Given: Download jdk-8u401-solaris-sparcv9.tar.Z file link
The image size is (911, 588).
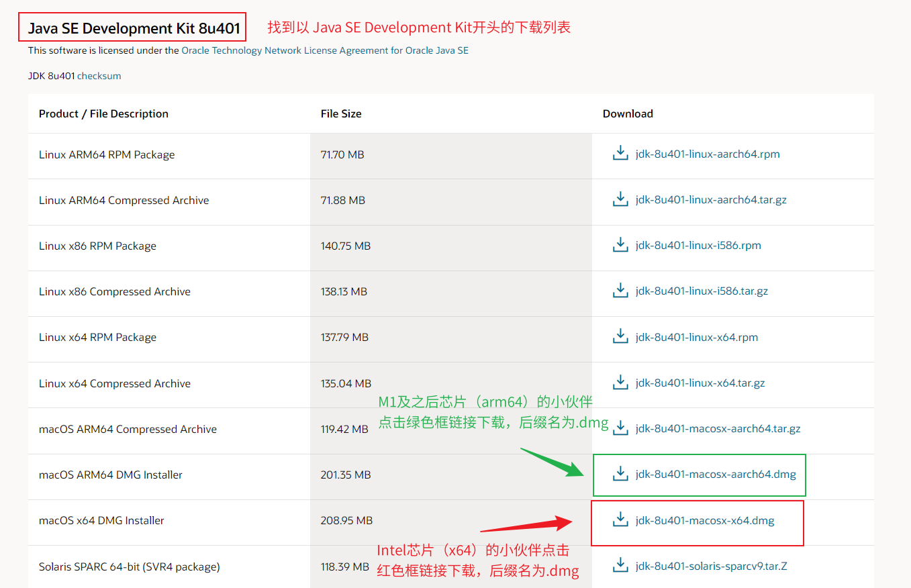Looking at the screenshot, I should coord(711,566).
